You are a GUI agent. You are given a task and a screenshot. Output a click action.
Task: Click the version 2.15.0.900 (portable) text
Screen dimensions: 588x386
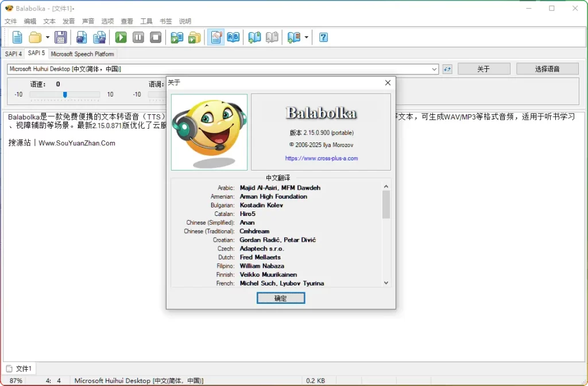tap(322, 133)
